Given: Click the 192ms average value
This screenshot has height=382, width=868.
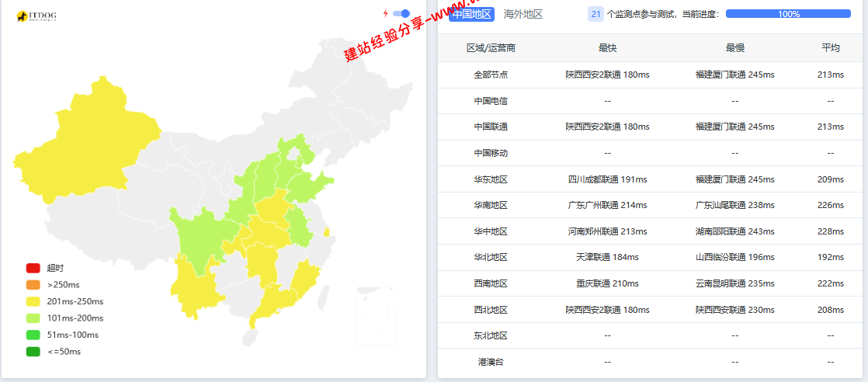Looking at the screenshot, I should click(831, 258).
